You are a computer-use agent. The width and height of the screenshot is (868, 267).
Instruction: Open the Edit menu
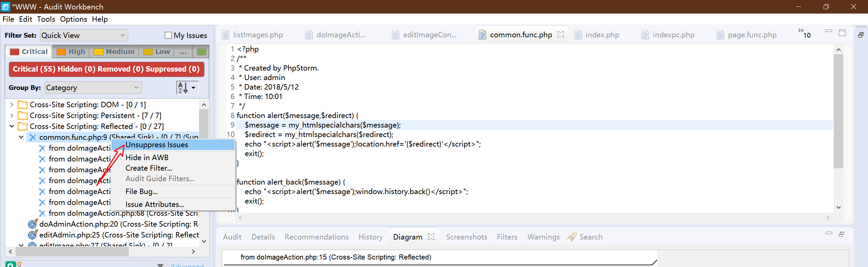25,19
